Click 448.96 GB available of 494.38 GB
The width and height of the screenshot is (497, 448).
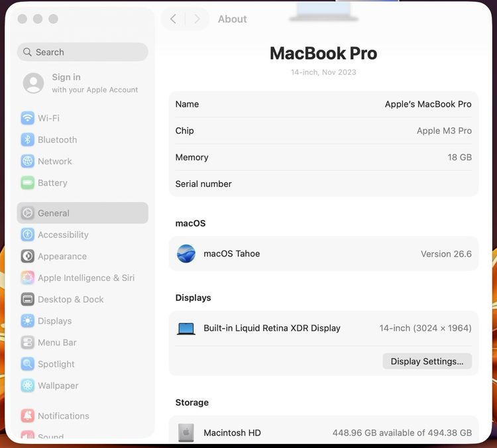pyautogui.click(x=402, y=433)
